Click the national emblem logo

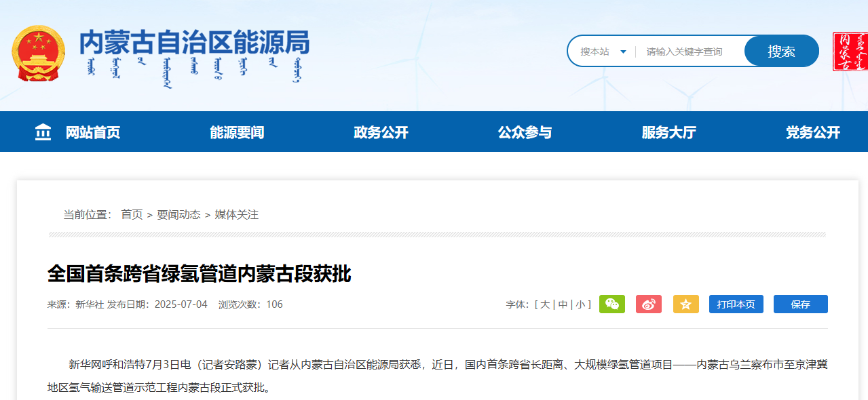(38, 53)
